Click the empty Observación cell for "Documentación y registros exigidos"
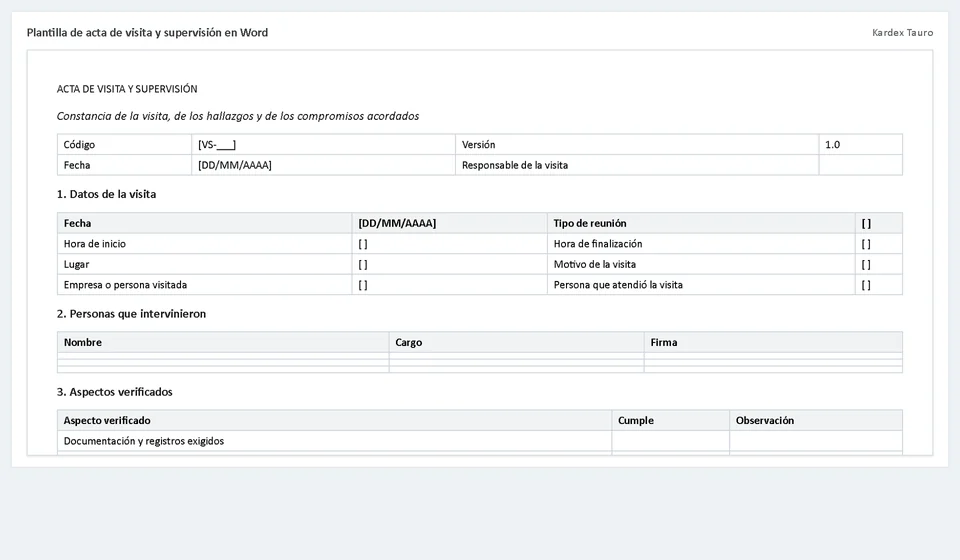This screenshot has width=960, height=560. pyautogui.click(x=816, y=441)
